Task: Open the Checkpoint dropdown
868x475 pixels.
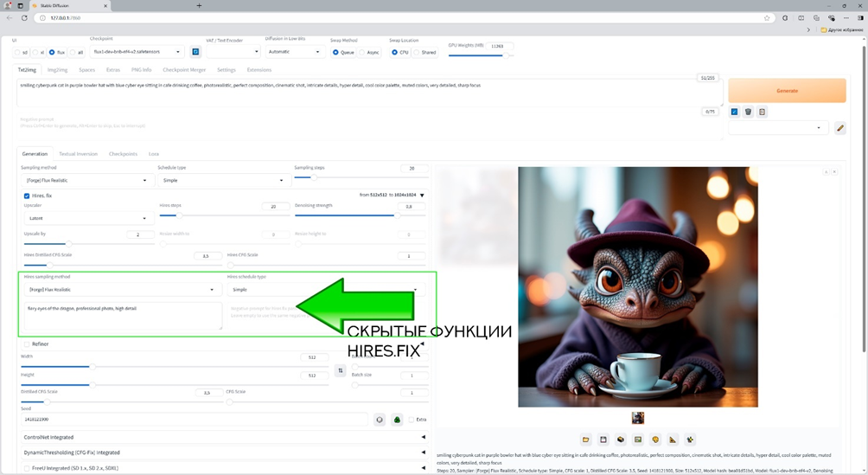Action: pos(137,52)
